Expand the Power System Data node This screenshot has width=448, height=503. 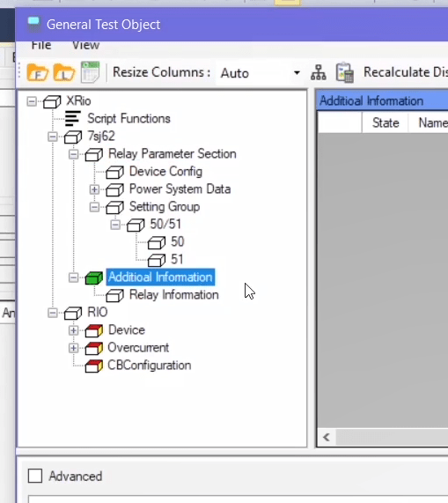coord(94,189)
